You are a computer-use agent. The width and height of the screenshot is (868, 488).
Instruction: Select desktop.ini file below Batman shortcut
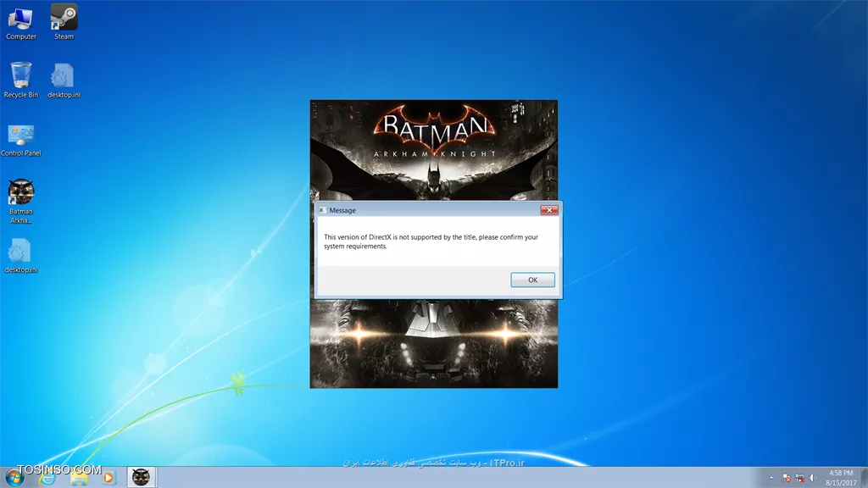click(21, 256)
